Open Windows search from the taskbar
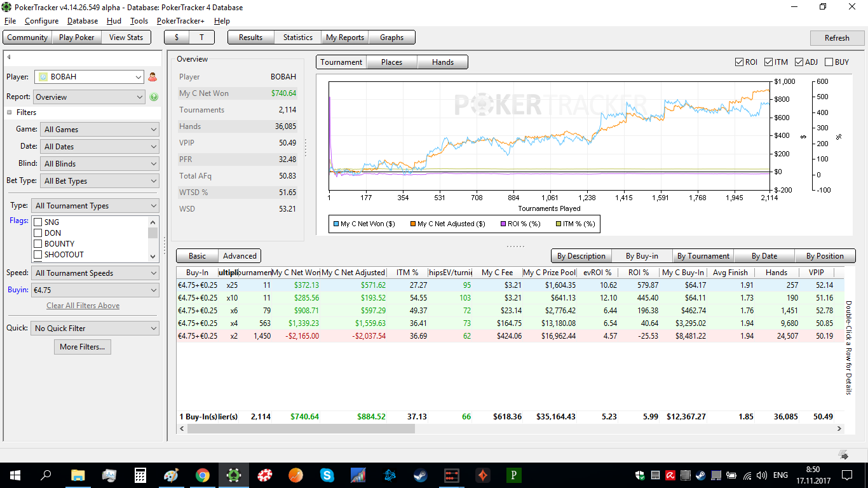 (46, 475)
